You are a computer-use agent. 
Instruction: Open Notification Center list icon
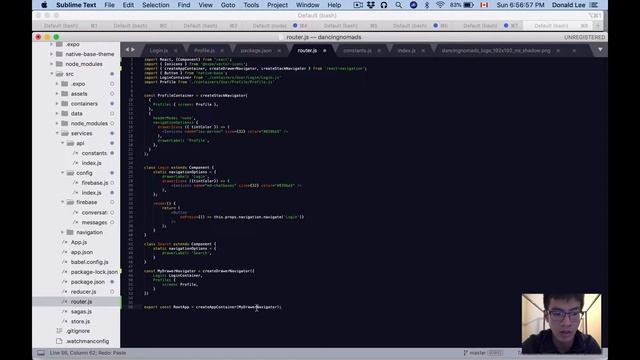click(x=594, y=5)
